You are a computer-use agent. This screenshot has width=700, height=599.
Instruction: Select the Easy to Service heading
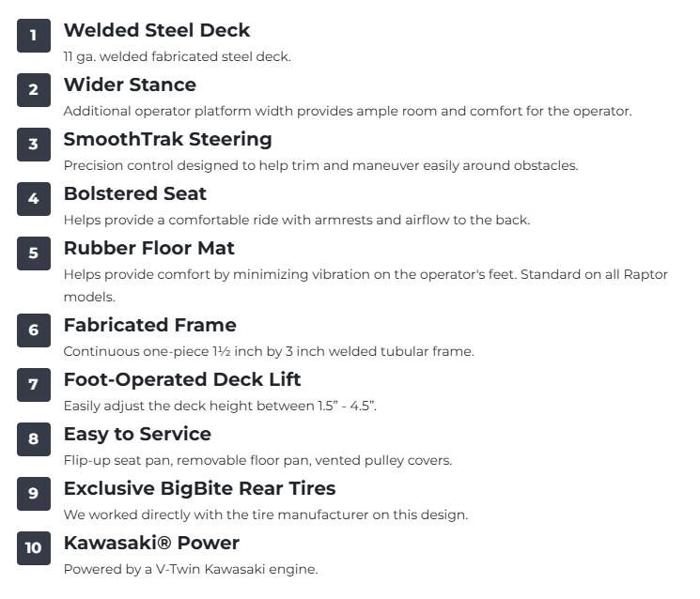tap(137, 435)
